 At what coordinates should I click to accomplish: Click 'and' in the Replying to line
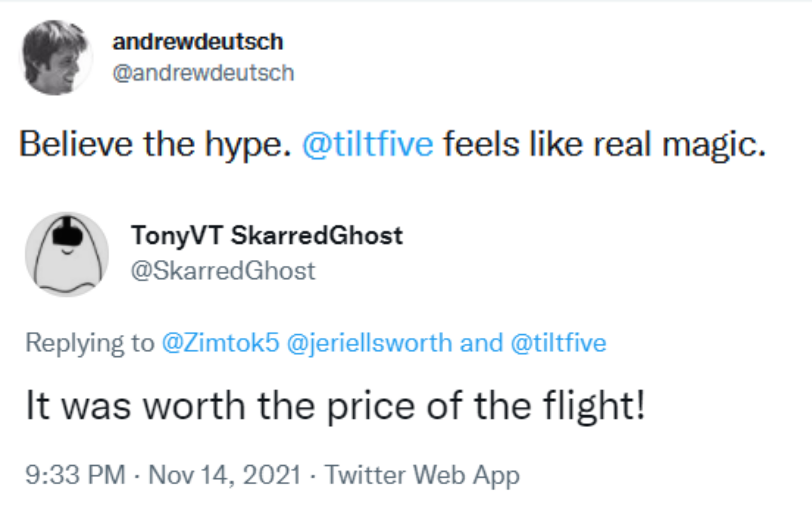point(481,343)
